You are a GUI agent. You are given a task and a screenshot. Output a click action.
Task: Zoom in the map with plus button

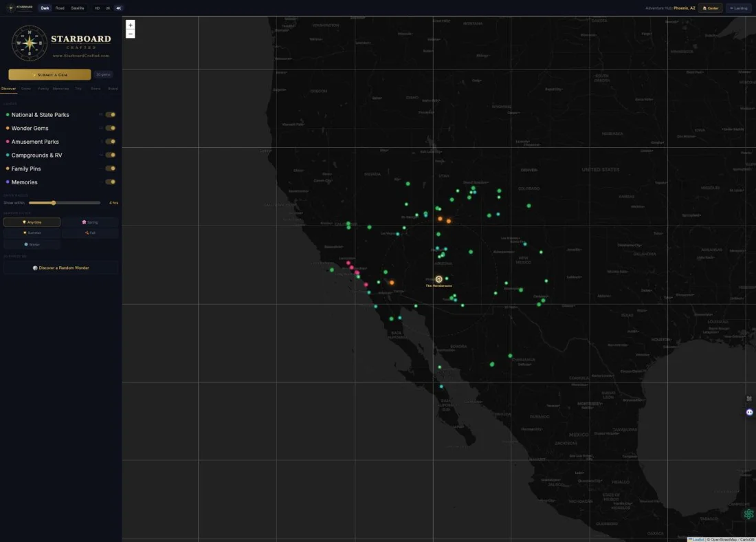click(130, 25)
